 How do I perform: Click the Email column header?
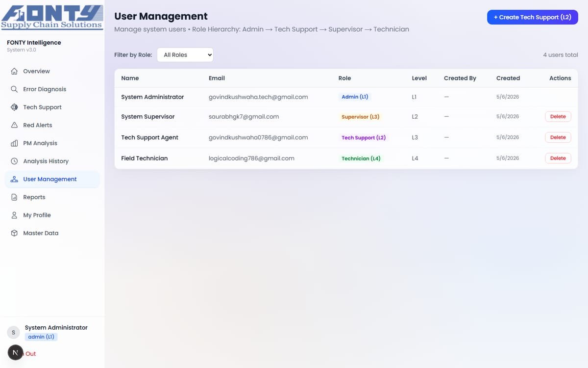[217, 78]
